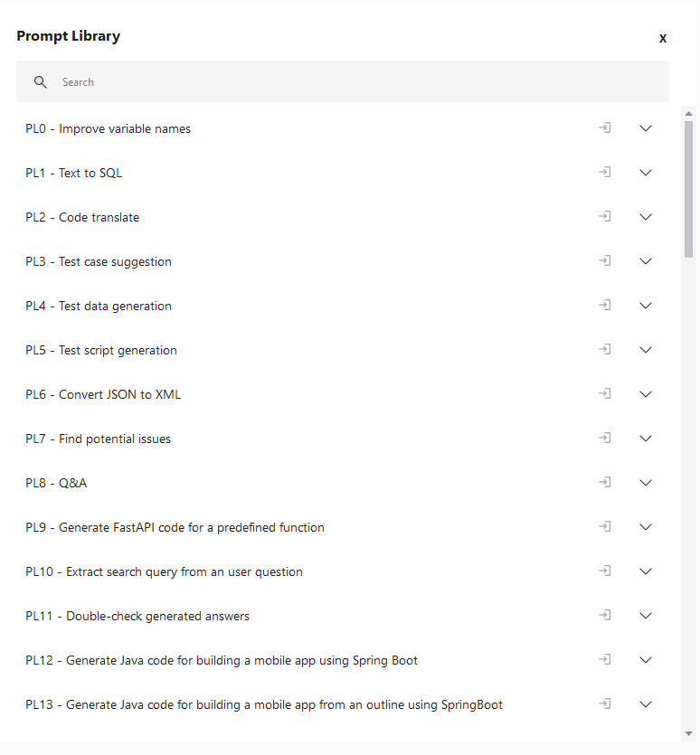
Task: Insert the PL0 Improve variable names prompt
Action: click(x=605, y=127)
